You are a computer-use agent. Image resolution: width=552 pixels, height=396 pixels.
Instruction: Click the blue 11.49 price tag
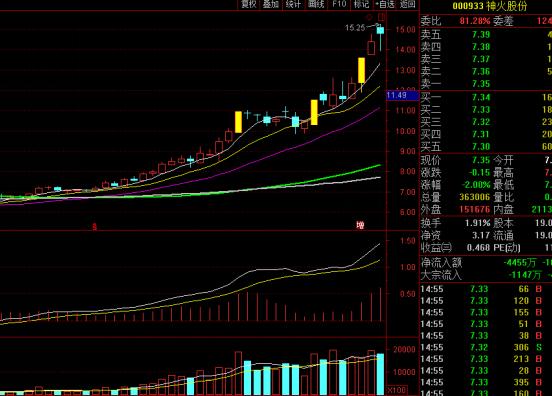[402, 95]
